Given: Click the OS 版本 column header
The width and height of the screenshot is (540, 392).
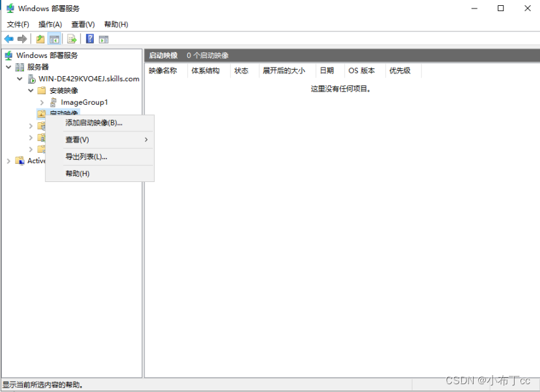Looking at the screenshot, I should (x=365, y=71).
